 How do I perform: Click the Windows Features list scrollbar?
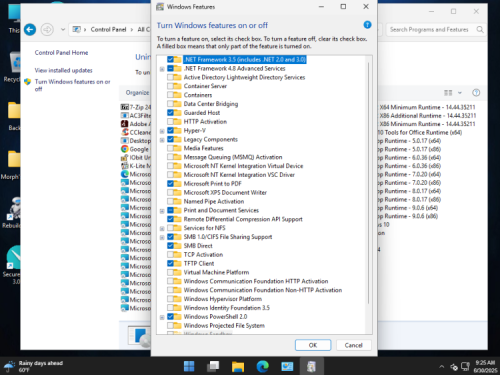pyautogui.click(x=368, y=183)
